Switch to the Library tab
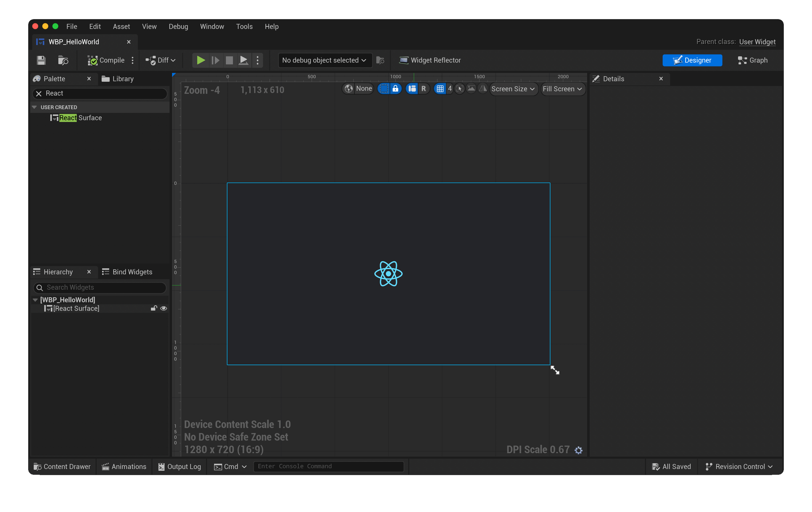 (x=118, y=78)
